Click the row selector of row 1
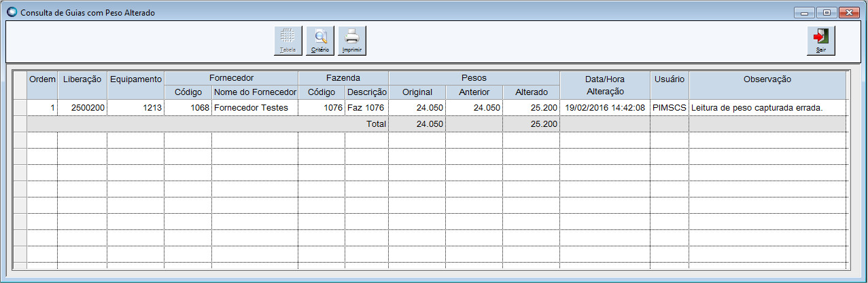This screenshot has height=283, width=868. point(20,107)
